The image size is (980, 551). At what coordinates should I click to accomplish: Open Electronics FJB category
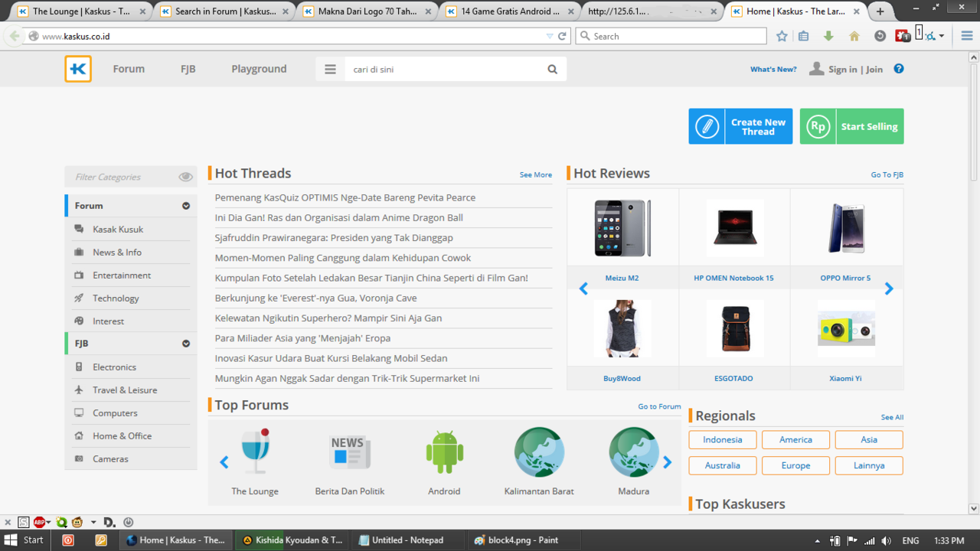(x=114, y=367)
